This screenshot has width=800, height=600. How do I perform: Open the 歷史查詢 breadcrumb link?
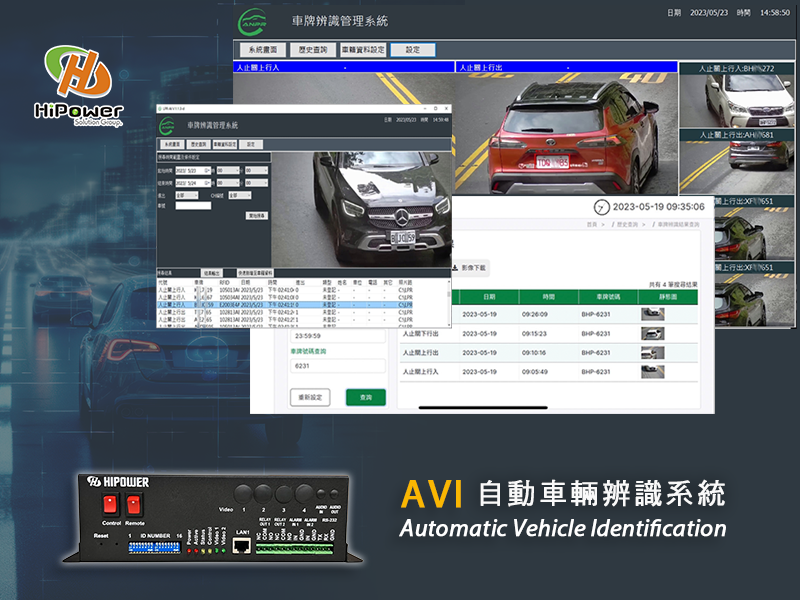coord(626,224)
